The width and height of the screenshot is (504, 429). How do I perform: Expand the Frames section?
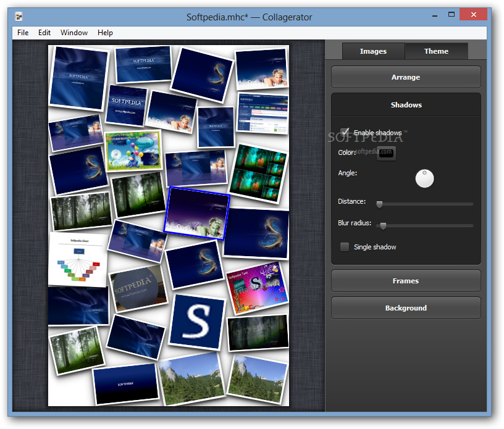point(406,281)
